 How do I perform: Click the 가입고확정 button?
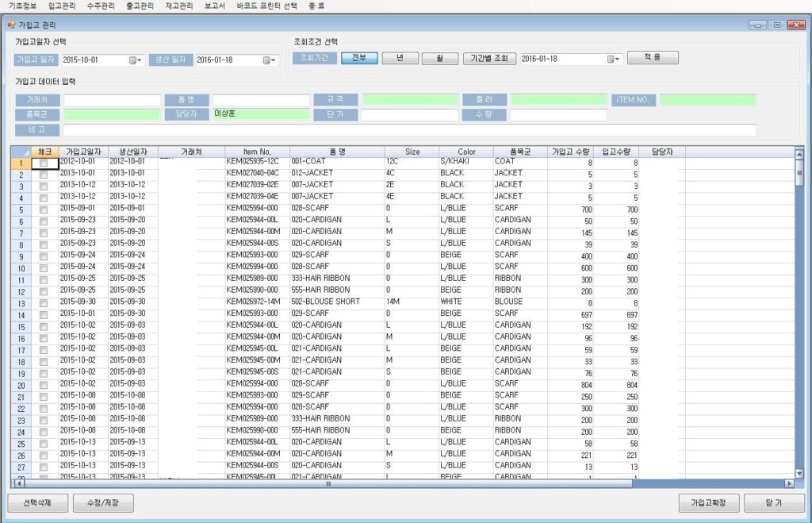point(709,503)
